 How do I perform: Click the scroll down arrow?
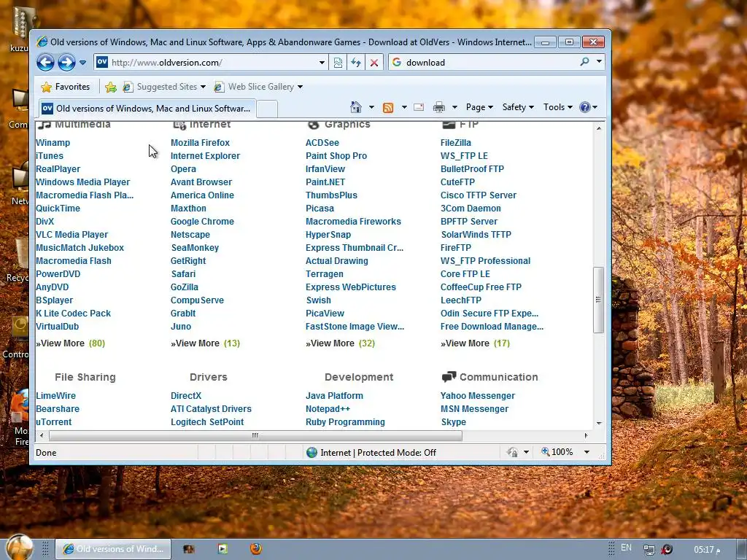pyautogui.click(x=599, y=423)
